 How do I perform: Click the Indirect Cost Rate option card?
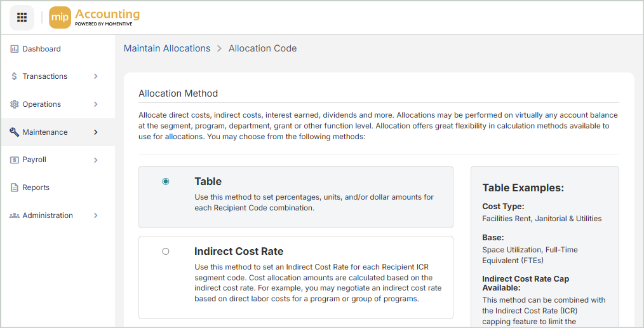click(x=296, y=277)
